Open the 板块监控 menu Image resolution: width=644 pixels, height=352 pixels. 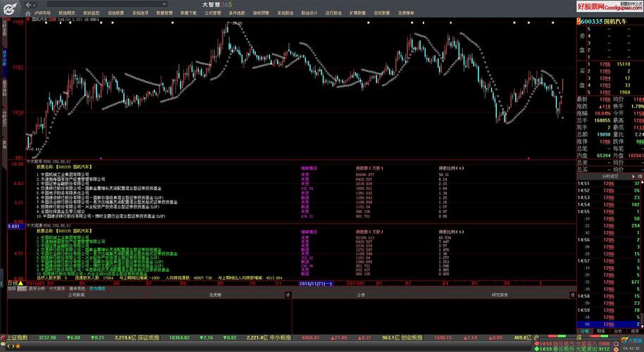pos(91,13)
